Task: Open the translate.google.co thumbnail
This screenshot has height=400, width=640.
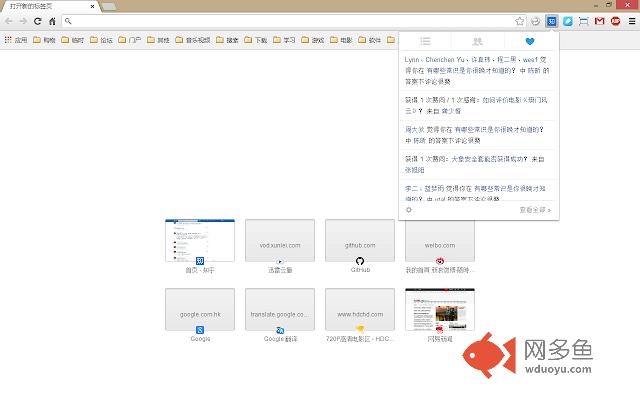Action: pyautogui.click(x=280, y=309)
